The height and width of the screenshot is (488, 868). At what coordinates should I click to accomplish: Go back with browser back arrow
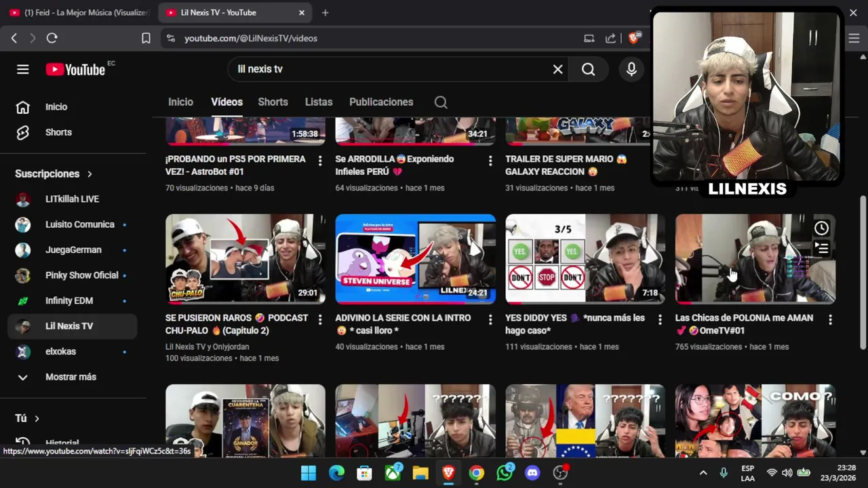click(14, 39)
